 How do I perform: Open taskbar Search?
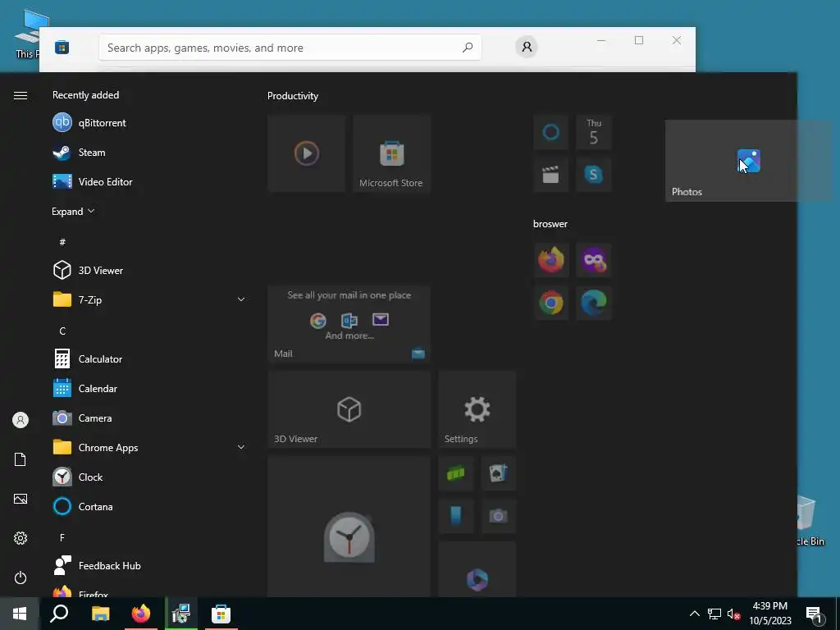[59, 614]
